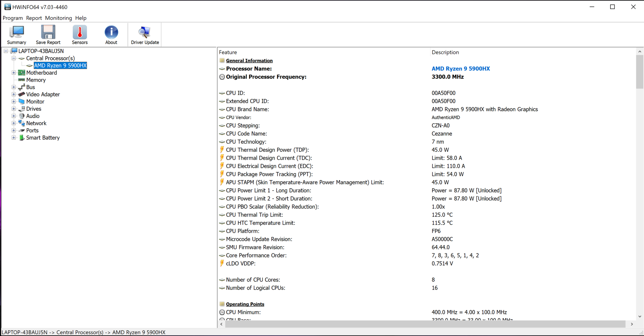
Task: Select the Memory tree item label
Action: 36,80
